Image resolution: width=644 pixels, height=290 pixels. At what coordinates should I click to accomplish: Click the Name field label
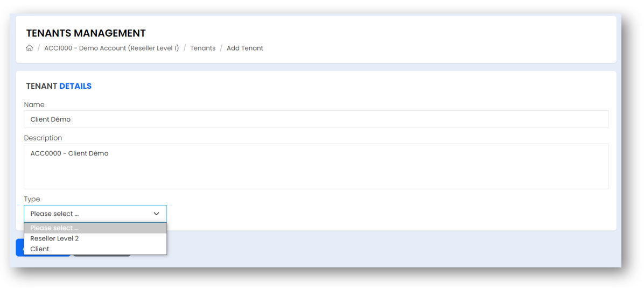pyautogui.click(x=34, y=104)
